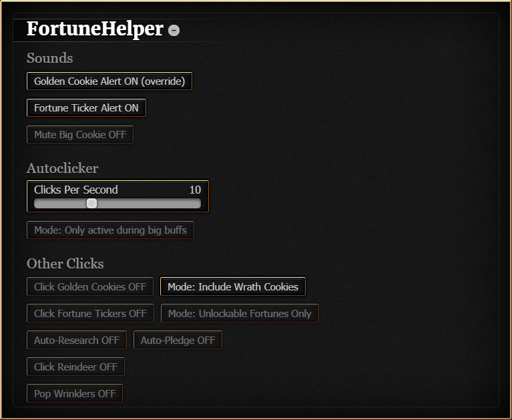The width and height of the screenshot is (512, 420).
Task: Change autoclicker mode from big buffs only
Action: tap(110, 230)
